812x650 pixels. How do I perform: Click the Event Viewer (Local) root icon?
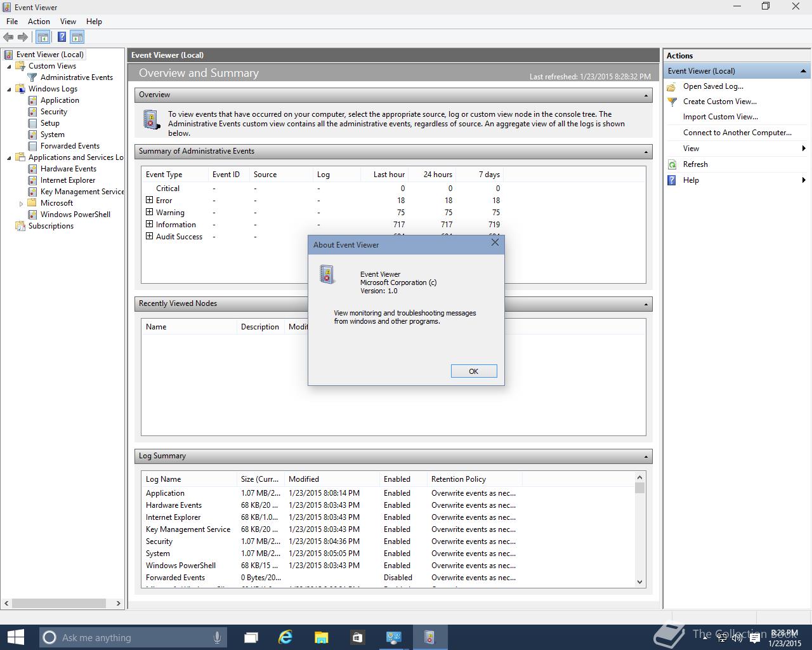tap(8, 55)
